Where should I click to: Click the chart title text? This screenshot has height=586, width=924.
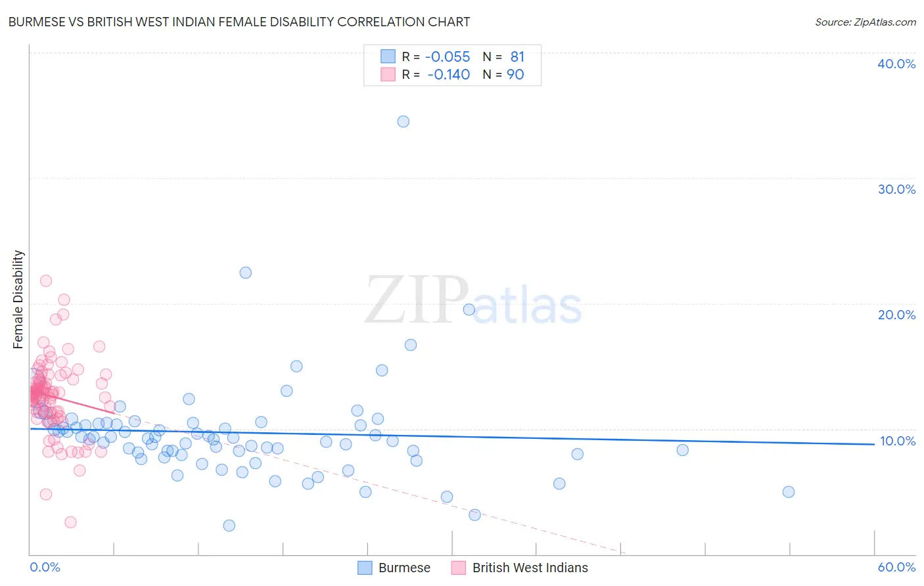coord(239,22)
